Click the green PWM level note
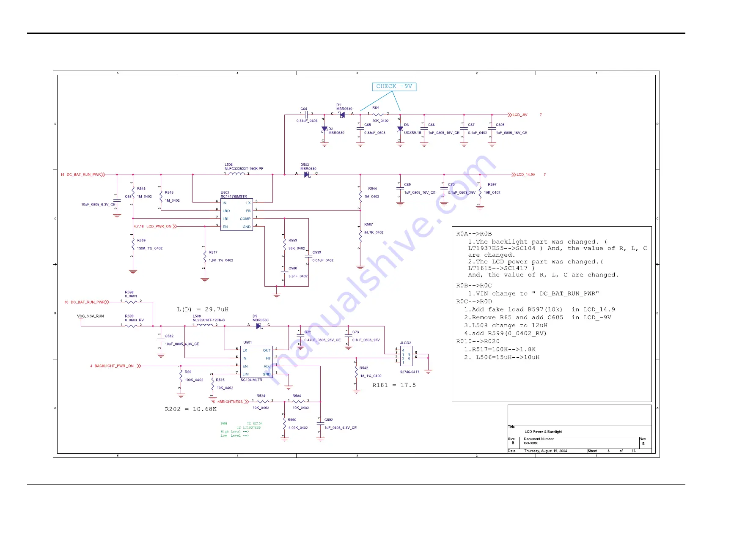 coord(242,430)
